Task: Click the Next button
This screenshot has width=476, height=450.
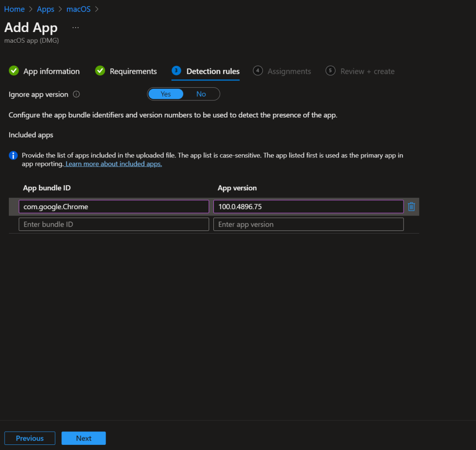Action: pyautogui.click(x=84, y=438)
